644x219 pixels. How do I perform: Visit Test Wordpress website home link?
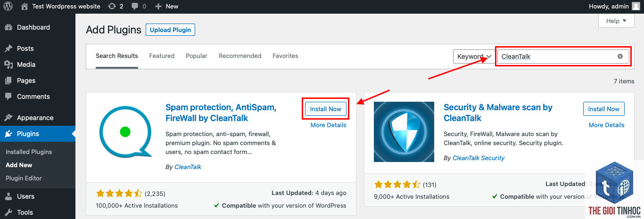click(61, 6)
